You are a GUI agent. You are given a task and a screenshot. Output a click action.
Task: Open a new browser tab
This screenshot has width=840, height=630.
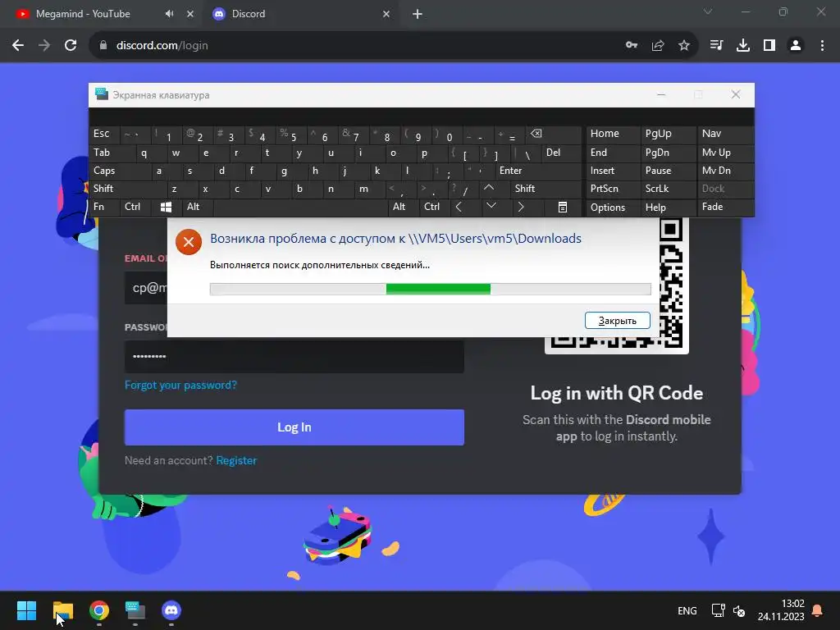coord(418,14)
